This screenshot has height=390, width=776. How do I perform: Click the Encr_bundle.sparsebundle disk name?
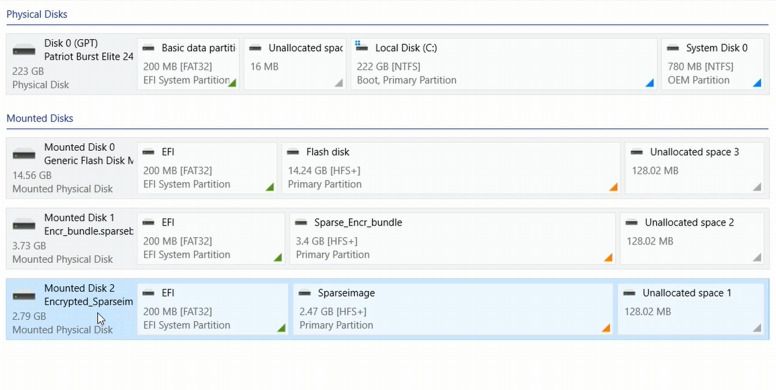89,231
